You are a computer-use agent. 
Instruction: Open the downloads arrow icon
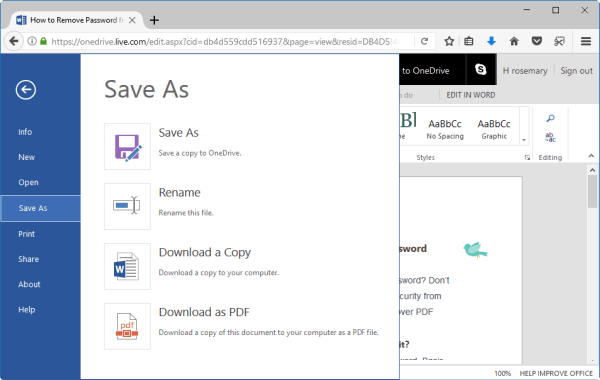point(491,41)
